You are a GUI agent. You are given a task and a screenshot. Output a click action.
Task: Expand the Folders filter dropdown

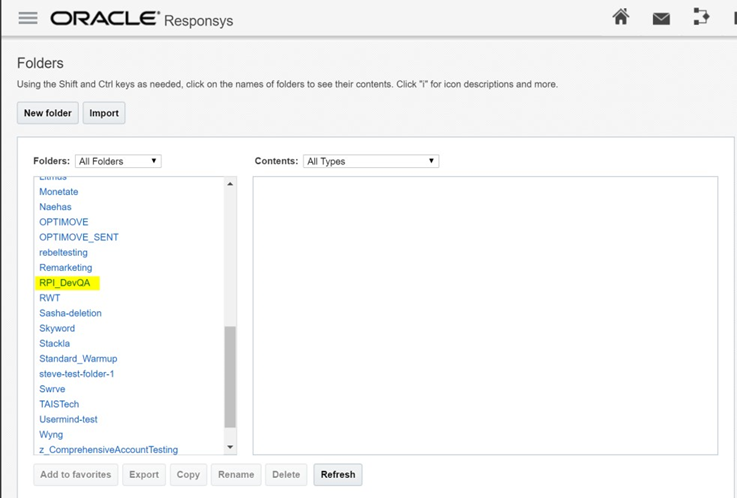(x=118, y=161)
